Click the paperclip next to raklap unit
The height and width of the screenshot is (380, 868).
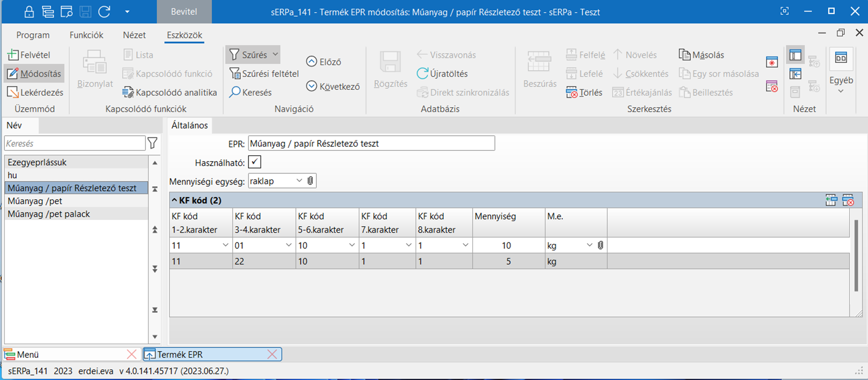[310, 181]
